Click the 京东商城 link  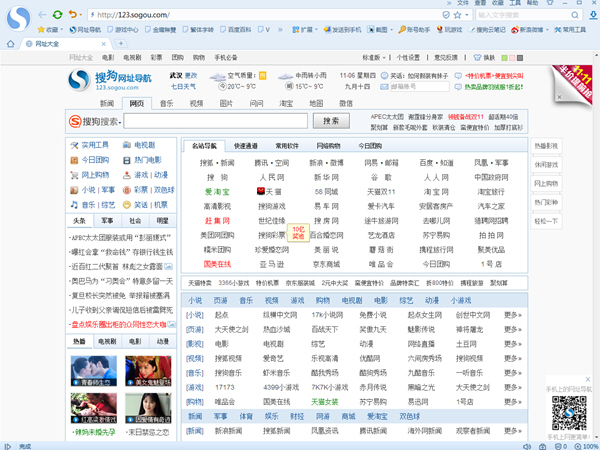pos(326,263)
